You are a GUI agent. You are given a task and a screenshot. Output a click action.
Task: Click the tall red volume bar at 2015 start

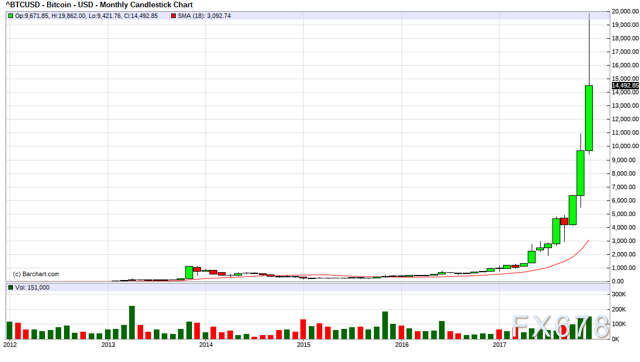(303, 329)
